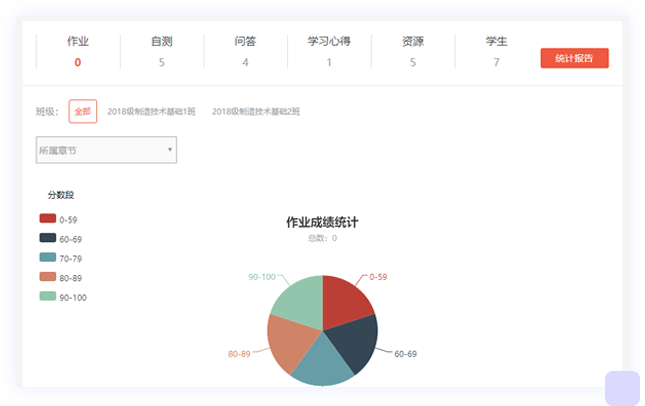
Task: Click the 所属章节 dropdown arrow
Action: coord(170,150)
